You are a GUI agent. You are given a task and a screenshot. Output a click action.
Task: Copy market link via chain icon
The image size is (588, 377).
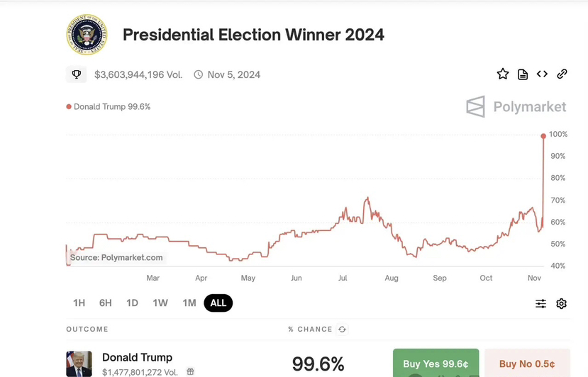[562, 74]
